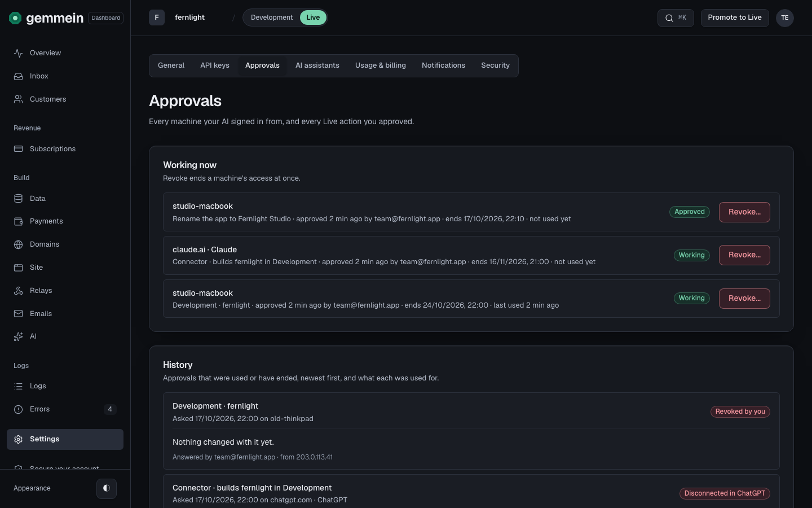Image resolution: width=812 pixels, height=508 pixels.
Task: Click Asked on old-thinkpad history text
Action: [x=243, y=419]
